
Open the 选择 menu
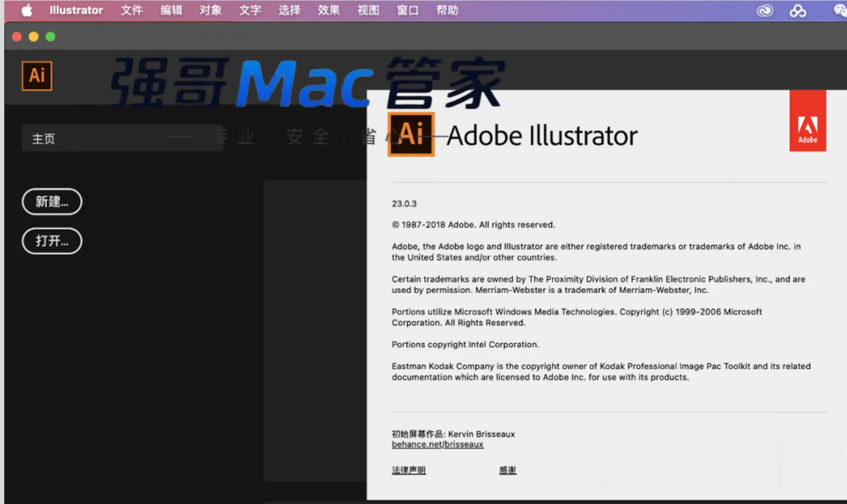pos(290,10)
